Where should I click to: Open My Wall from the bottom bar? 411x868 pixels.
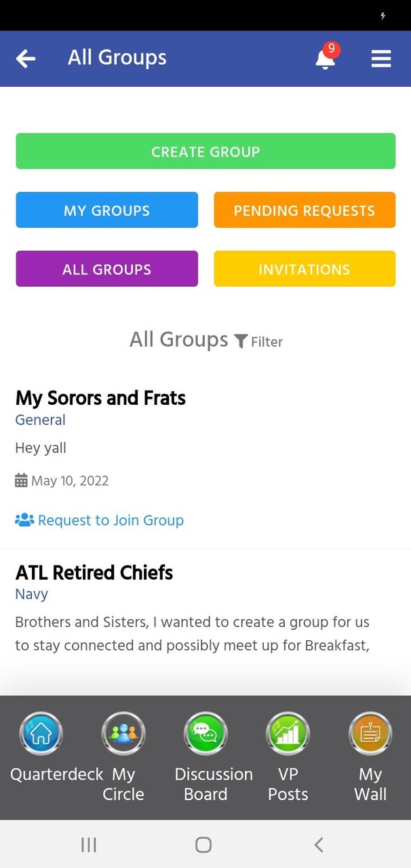pos(370,733)
